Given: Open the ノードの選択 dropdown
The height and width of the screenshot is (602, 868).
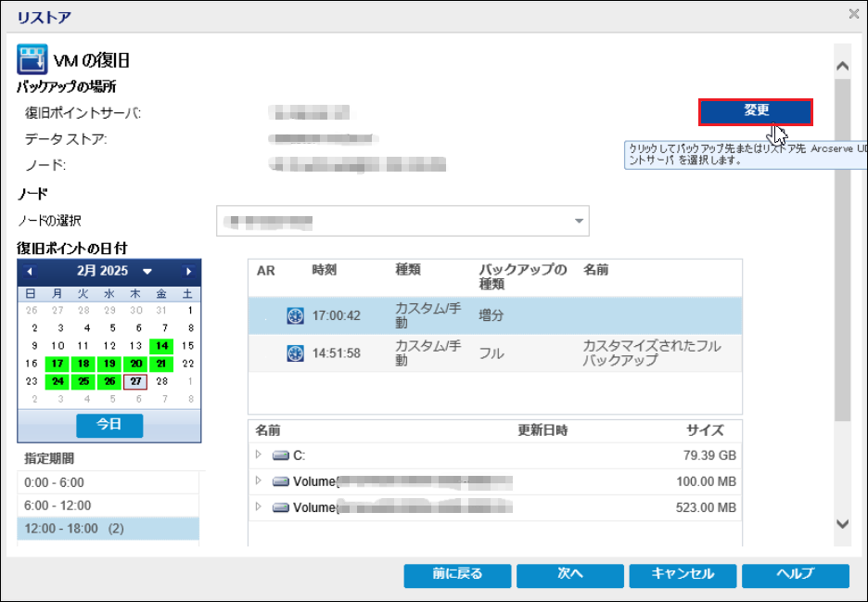Looking at the screenshot, I should pos(579,221).
